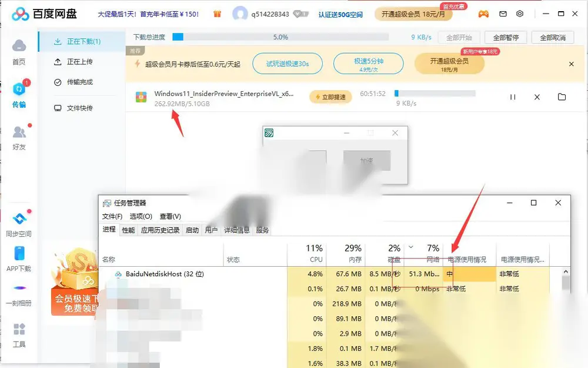Click the membership badge next to username
Image resolution: width=588 pixels, height=368 pixels.
[300, 14]
